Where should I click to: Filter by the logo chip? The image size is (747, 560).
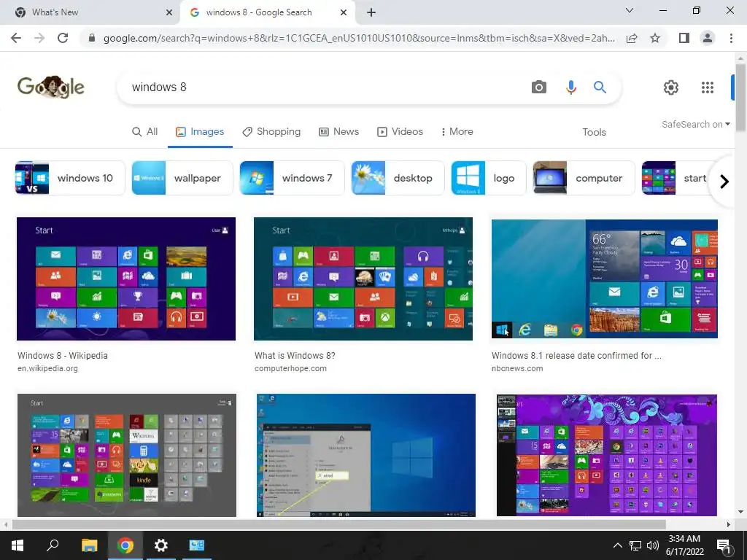pos(488,178)
